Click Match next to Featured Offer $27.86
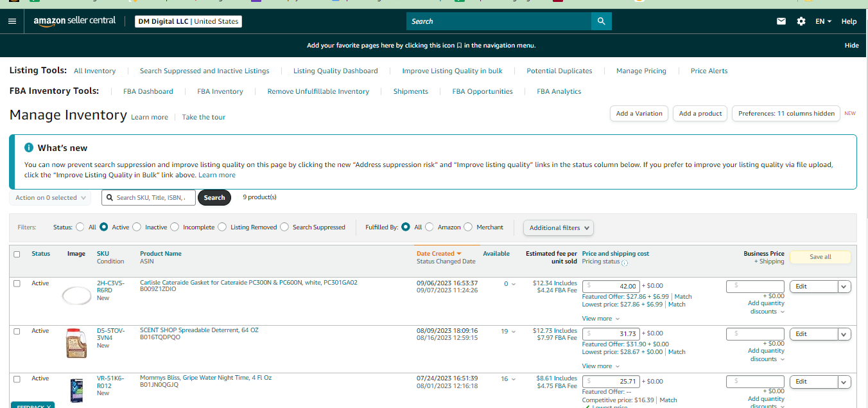 click(683, 297)
